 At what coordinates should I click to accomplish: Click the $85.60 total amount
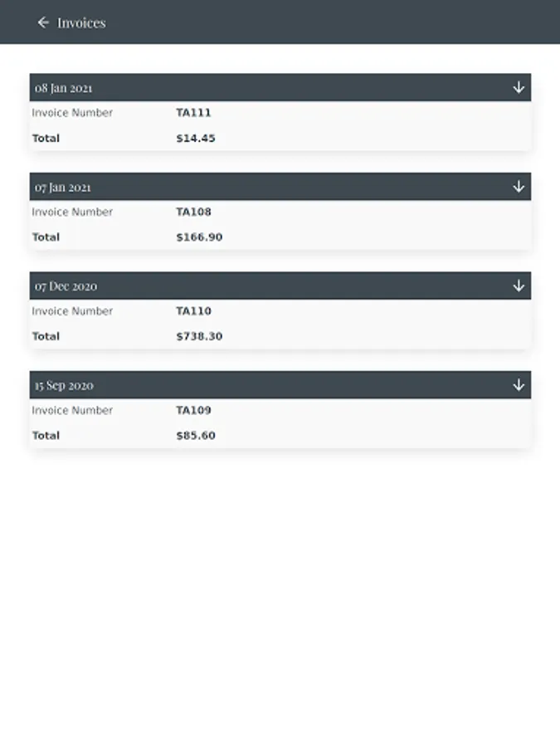click(x=196, y=436)
